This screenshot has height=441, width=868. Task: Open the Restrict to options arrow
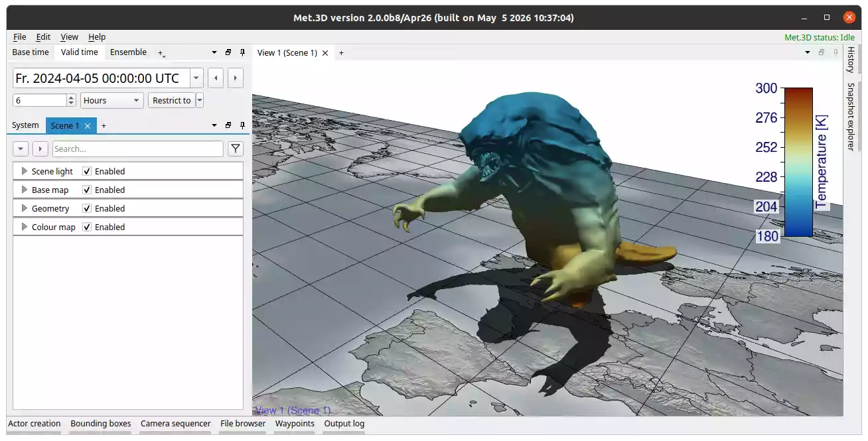pos(200,100)
